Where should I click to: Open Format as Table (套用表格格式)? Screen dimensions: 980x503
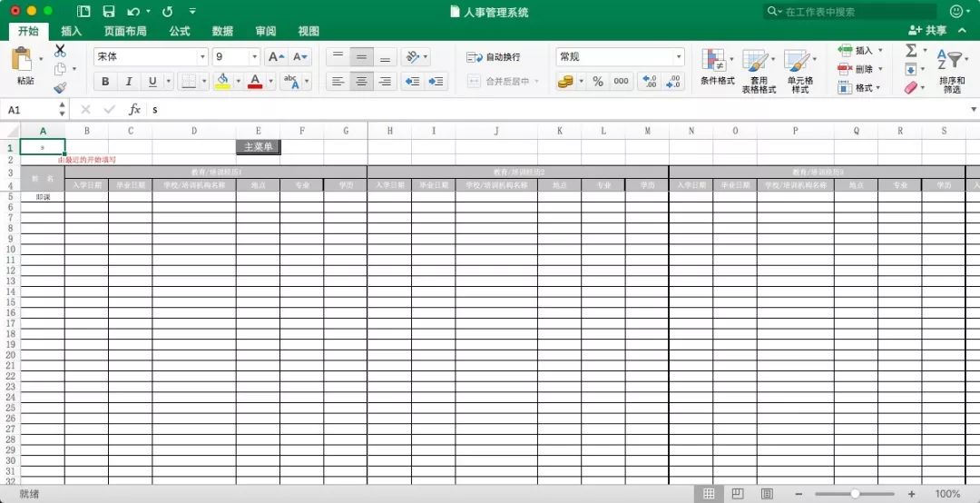pyautogui.click(x=759, y=72)
